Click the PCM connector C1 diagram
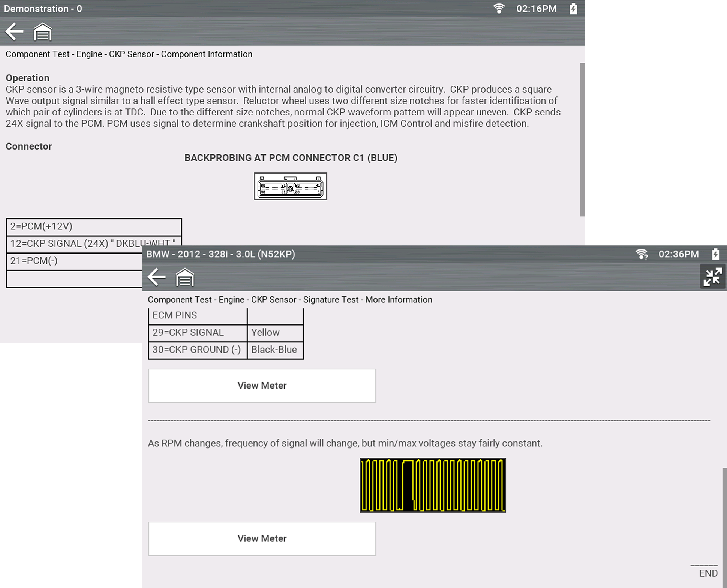The height and width of the screenshot is (588, 727). click(291, 186)
